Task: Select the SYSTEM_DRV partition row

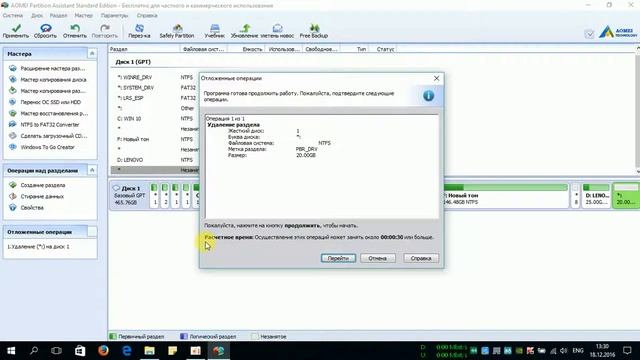Action: 155,87
